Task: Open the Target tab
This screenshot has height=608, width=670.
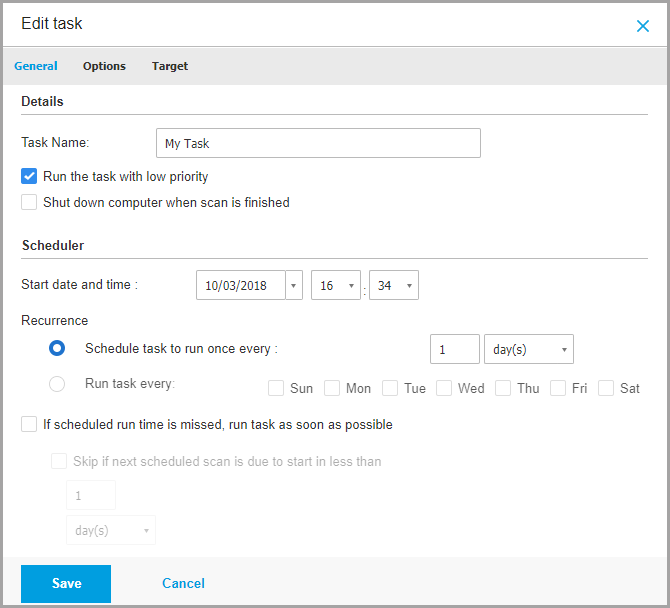Action: pyautogui.click(x=170, y=66)
